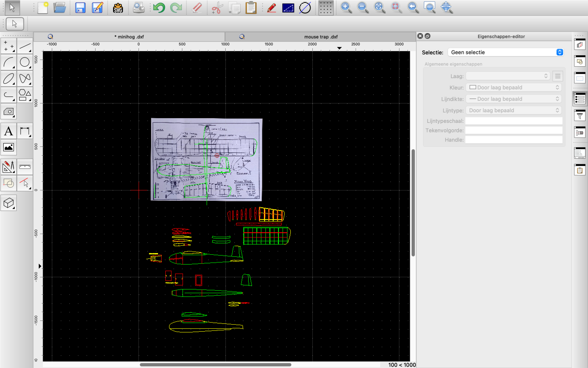Open the modification tools with triangle and compass

8,167
